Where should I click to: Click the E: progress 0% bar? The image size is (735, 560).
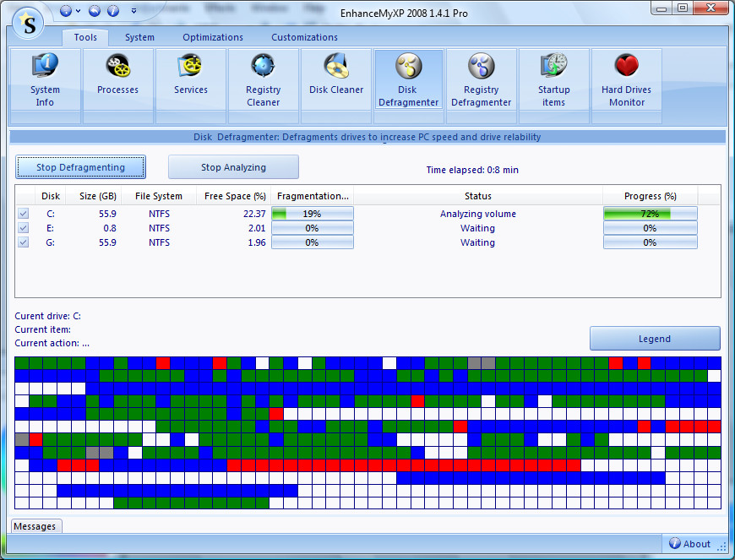coord(651,228)
